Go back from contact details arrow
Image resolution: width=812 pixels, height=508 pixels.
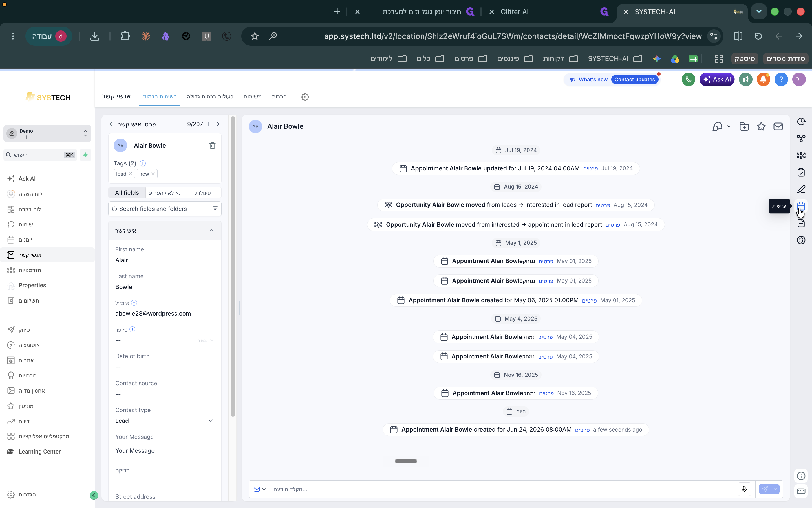point(112,124)
